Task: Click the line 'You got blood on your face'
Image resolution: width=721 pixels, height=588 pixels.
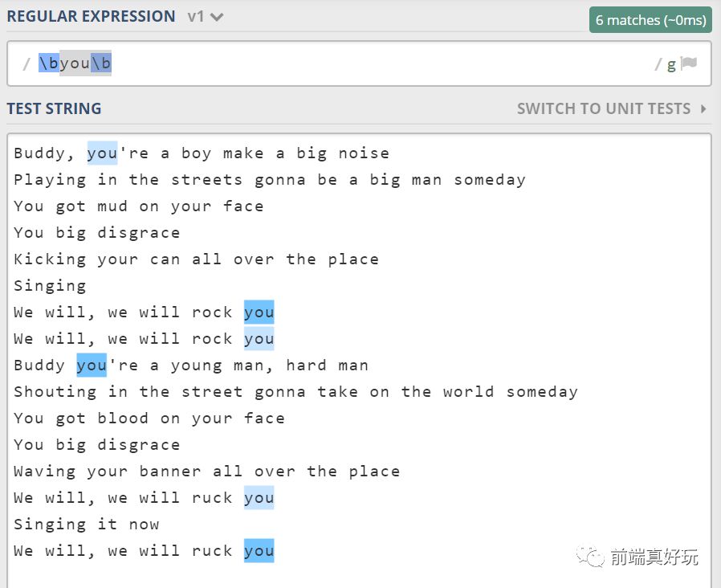Action: click(149, 419)
